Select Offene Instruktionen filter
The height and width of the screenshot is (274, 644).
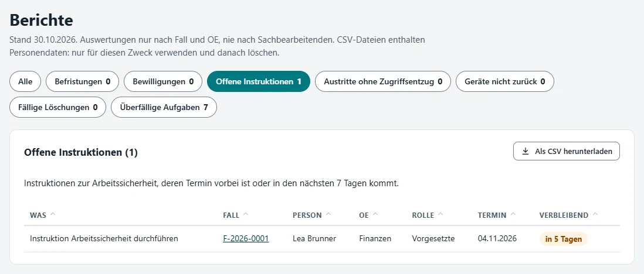tap(258, 81)
